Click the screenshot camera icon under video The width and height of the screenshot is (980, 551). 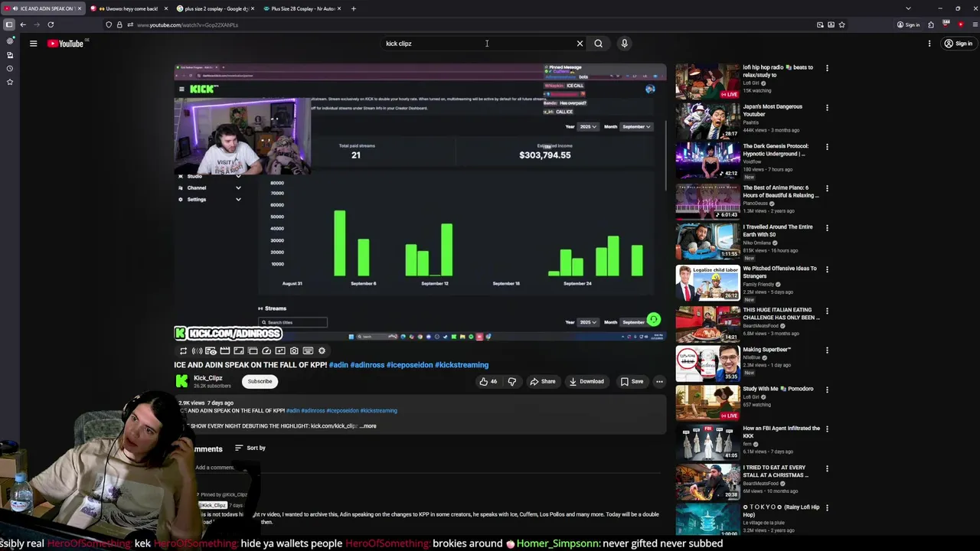coord(294,350)
